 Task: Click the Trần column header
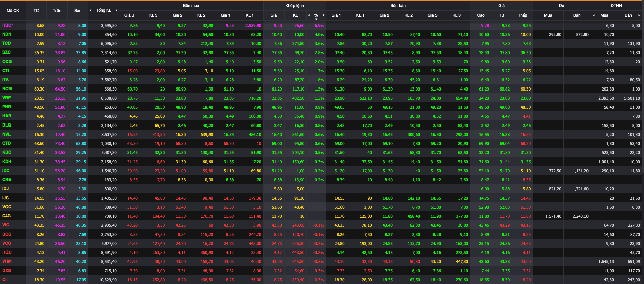coord(57,10)
